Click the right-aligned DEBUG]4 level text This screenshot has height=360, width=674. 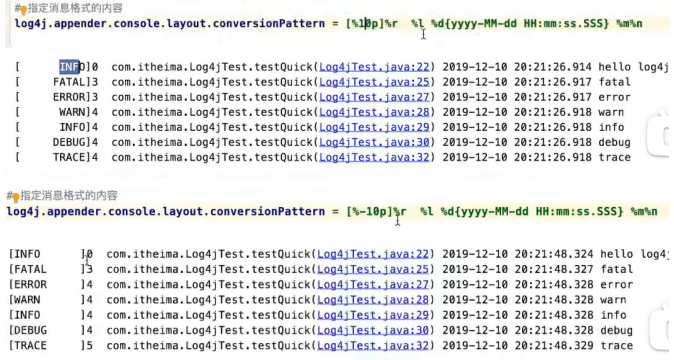pyautogui.click(x=76, y=142)
